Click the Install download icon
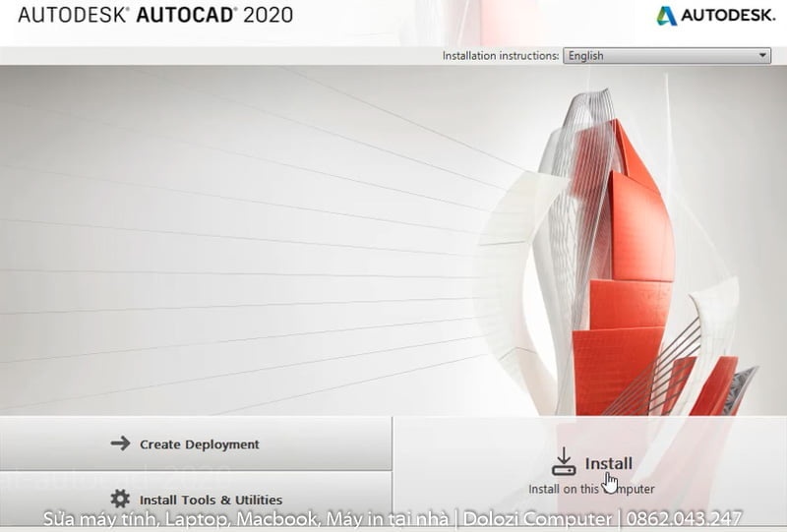The image size is (787, 532). pos(564,462)
